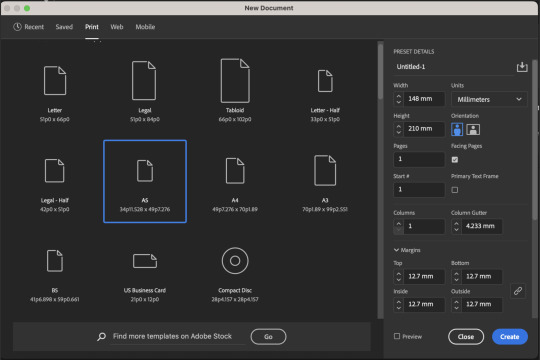Click the Pages number field
Viewport: 540px width, 360px height.
tap(419, 159)
